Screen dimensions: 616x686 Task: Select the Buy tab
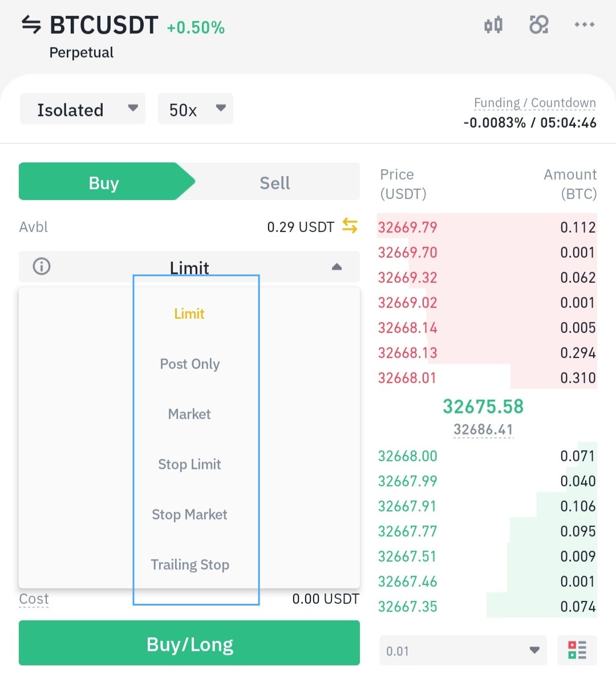click(x=103, y=182)
